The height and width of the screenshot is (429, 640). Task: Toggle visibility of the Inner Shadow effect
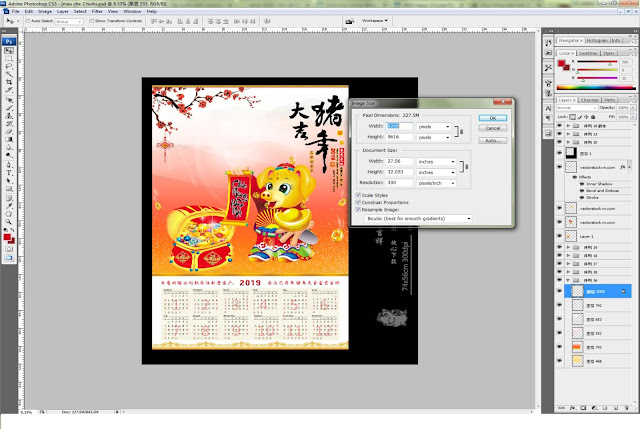[x=582, y=184]
